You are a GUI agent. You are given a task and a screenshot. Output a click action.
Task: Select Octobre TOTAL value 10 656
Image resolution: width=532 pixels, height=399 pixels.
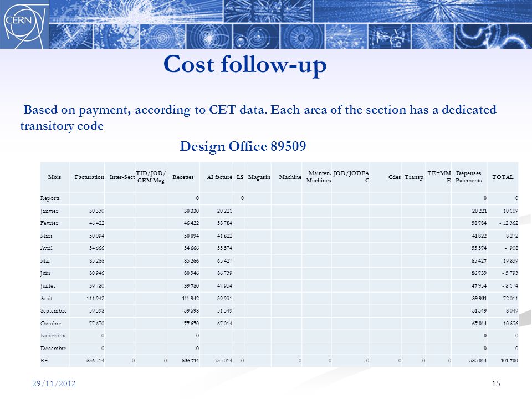pyautogui.click(x=510, y=323)
